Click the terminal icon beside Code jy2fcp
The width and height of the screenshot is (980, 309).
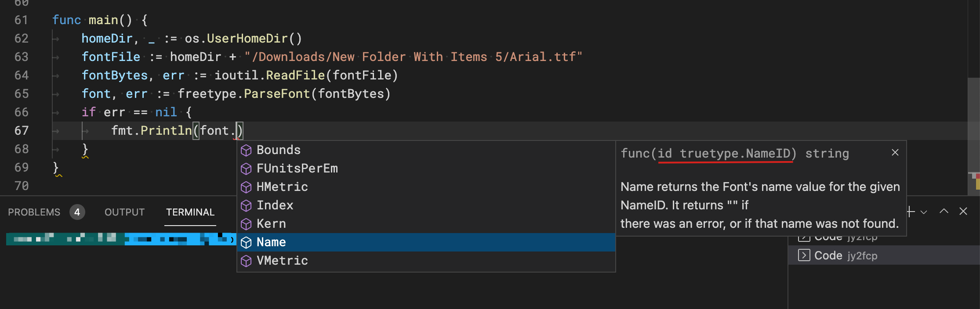click(x=804, y=255)
